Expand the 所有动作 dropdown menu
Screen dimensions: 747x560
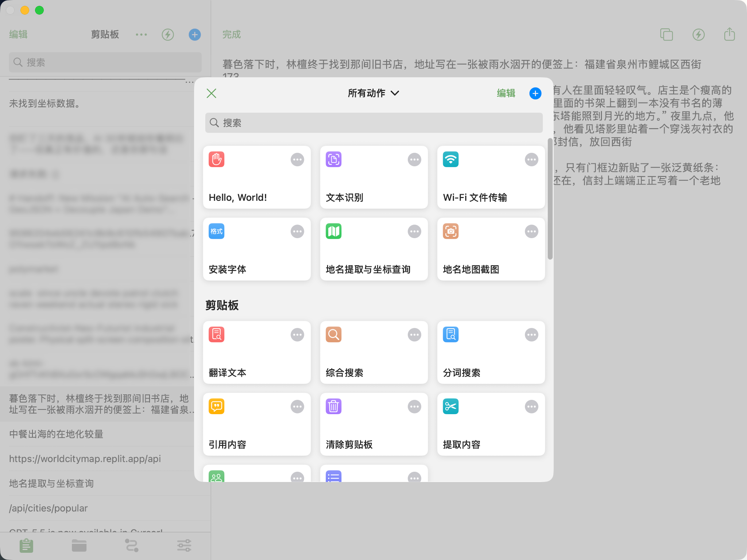(x=373, y=93)
